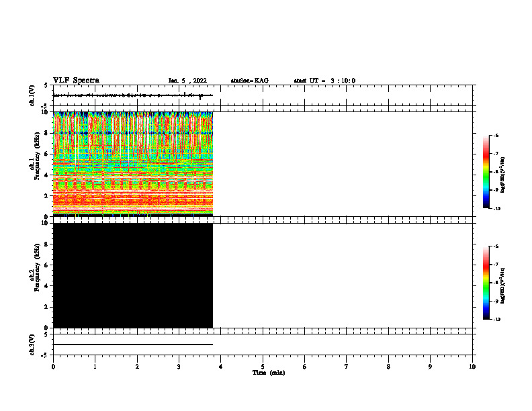Click the Time (min) axis label
This screenshot has height=411, width=532.
coord(269,373)
